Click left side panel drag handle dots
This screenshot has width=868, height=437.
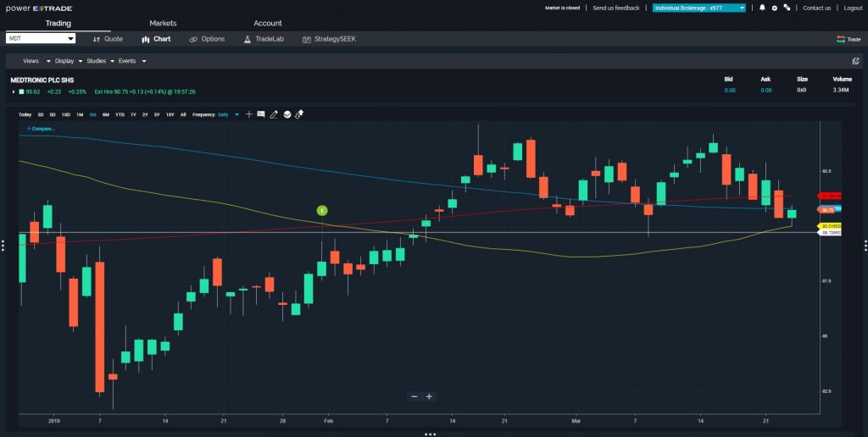coord(3,245)
